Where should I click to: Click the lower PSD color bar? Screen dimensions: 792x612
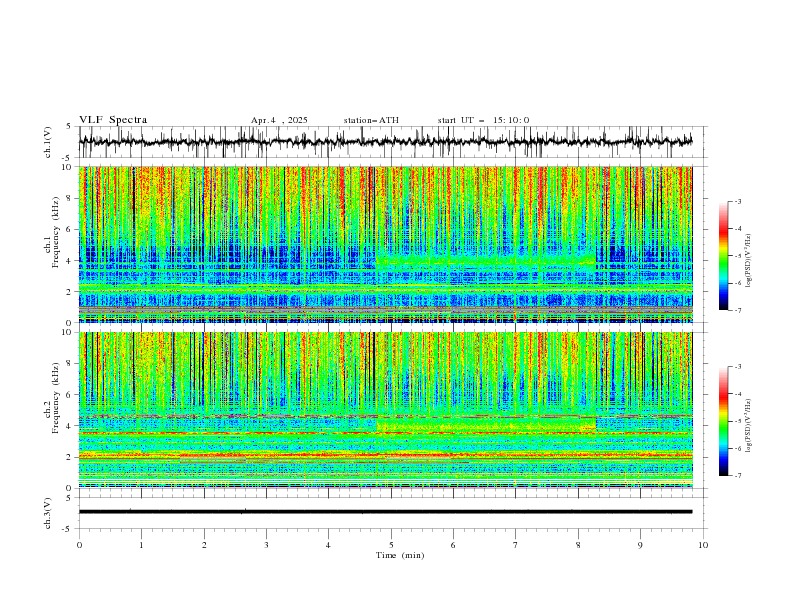[723, 421]
